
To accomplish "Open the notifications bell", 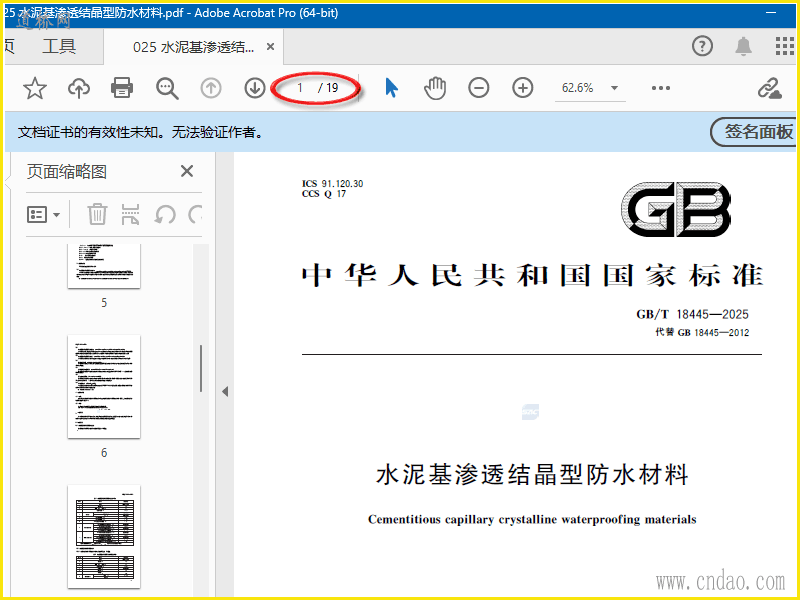I will 743,46.
